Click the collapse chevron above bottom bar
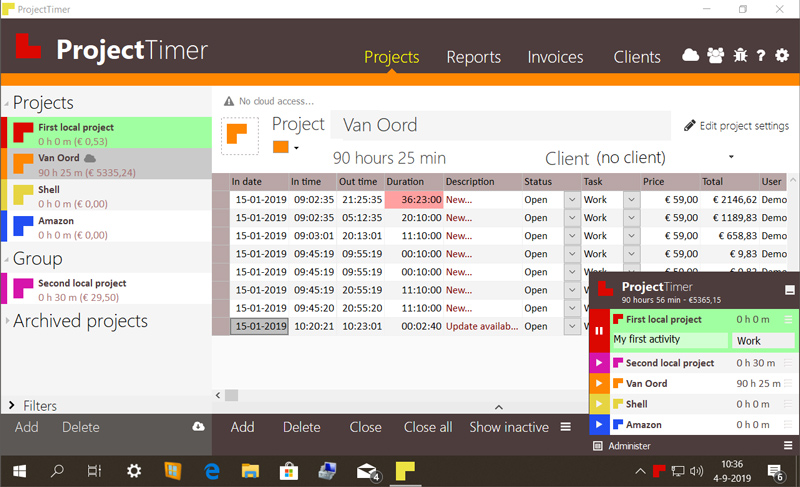Image resolution: width=800 pixels, height=487 pixels. coord(499,407)
